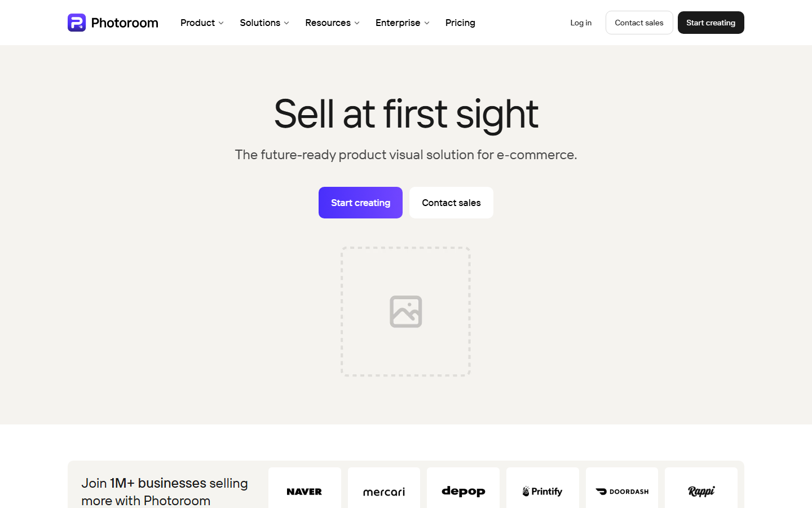Click the white Contact sales hero button
This screenshot has height=508, width=812.
[x=451, y=203]
